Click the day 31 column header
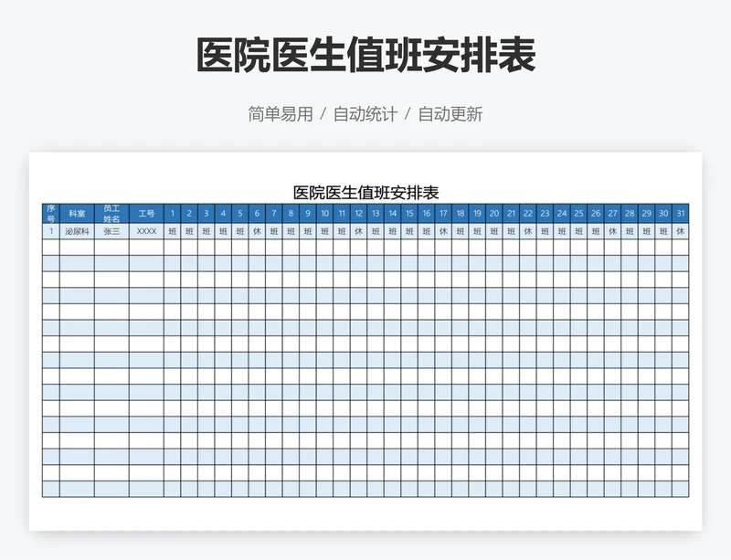The height and width of the screenshot is (560, 731). (680, 214)
